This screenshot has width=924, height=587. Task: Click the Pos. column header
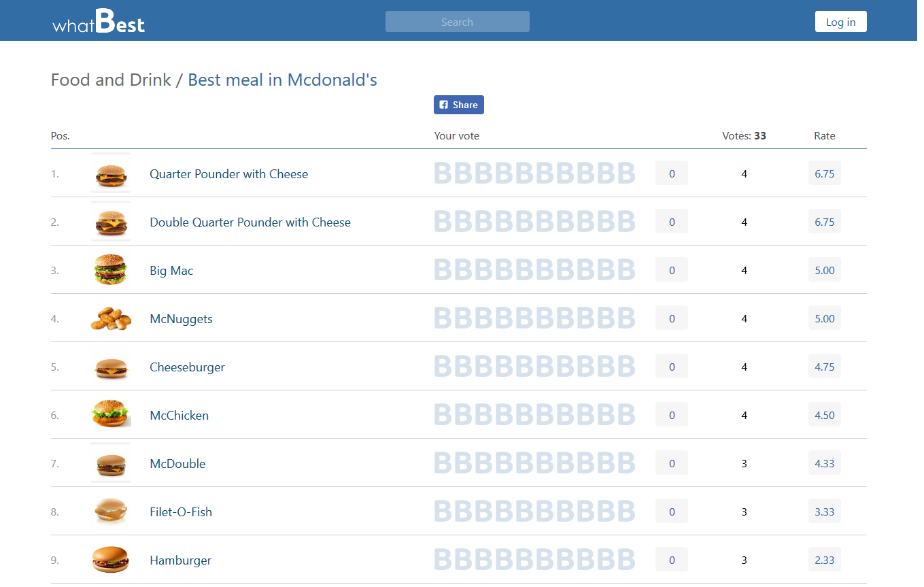(61, 136)
